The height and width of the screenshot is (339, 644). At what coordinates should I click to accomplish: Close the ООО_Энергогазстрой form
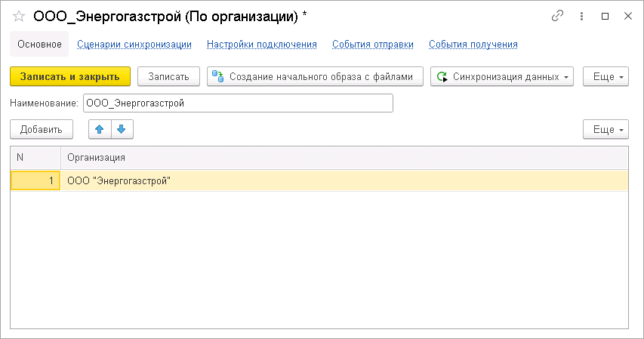click(x=628, y=16)
